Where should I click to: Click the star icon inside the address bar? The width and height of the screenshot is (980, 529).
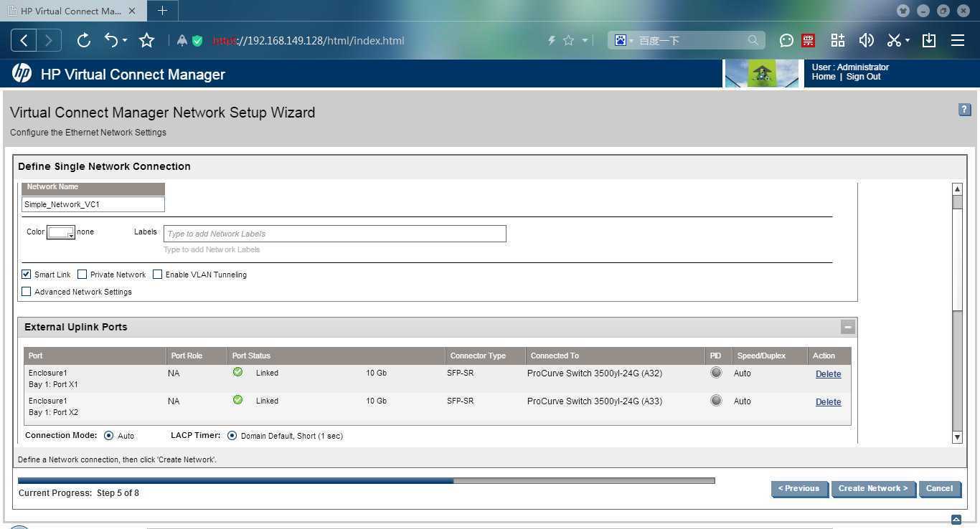tap(569, 40)
